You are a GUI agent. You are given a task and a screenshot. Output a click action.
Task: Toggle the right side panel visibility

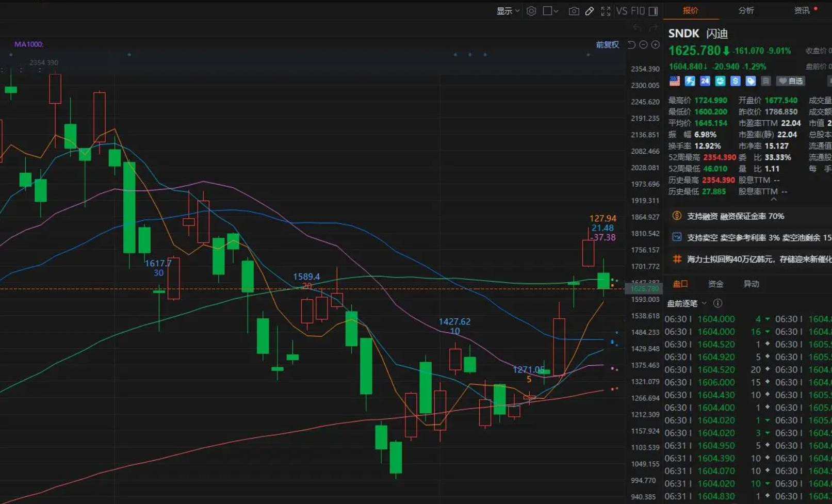click(653, 11)
